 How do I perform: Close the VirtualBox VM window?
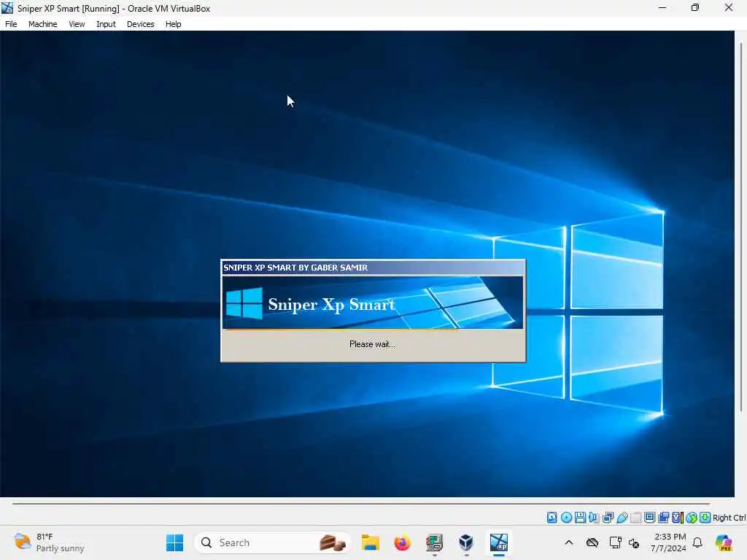pyautogui.click(x=729, y=7)
